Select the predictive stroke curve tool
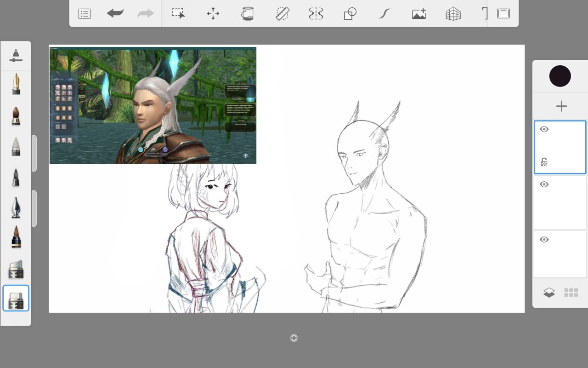588x368 pixels. coord(384,14)
